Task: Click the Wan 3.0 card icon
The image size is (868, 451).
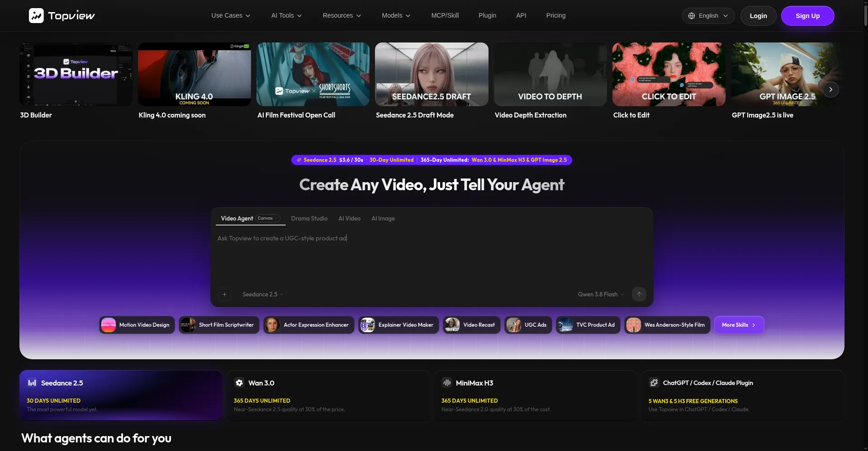Action: click(239, 383)
